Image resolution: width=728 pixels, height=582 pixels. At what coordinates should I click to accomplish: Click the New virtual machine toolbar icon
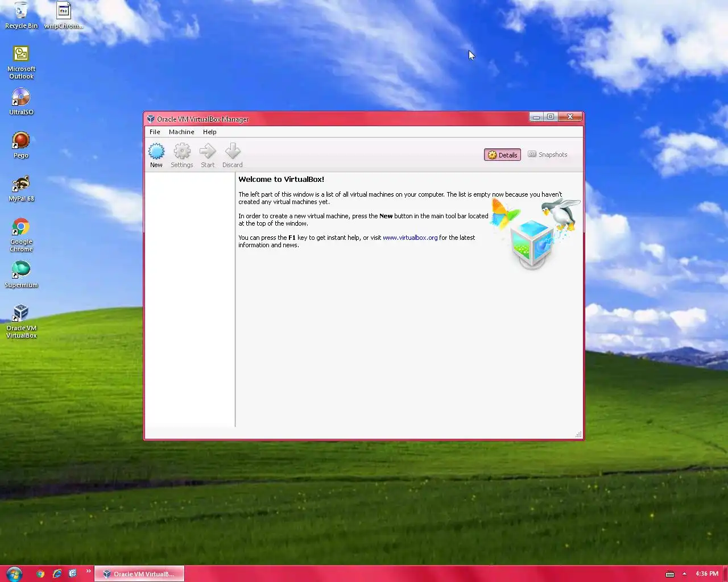(156, 155)
